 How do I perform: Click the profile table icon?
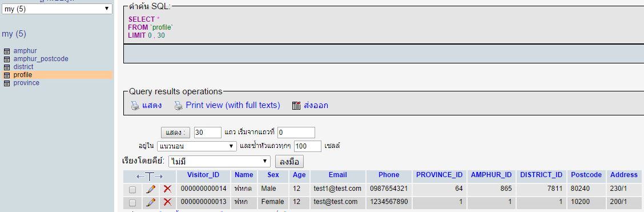tap(7, 75)
